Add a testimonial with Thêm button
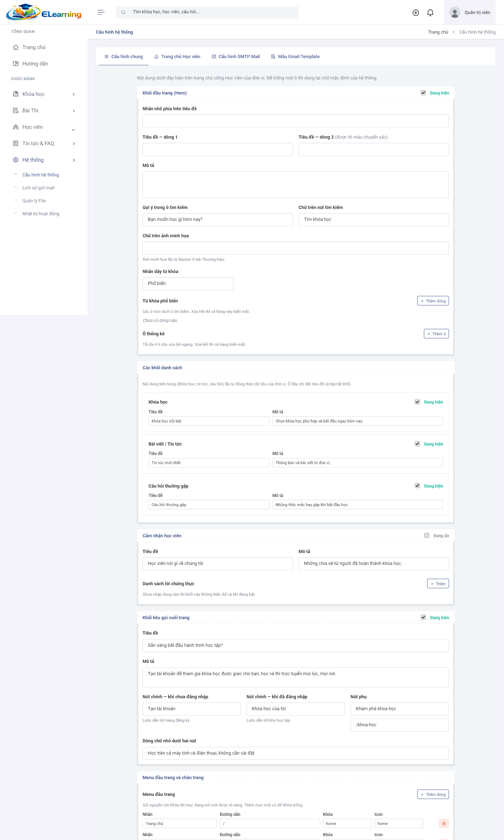 pos(438,584)
